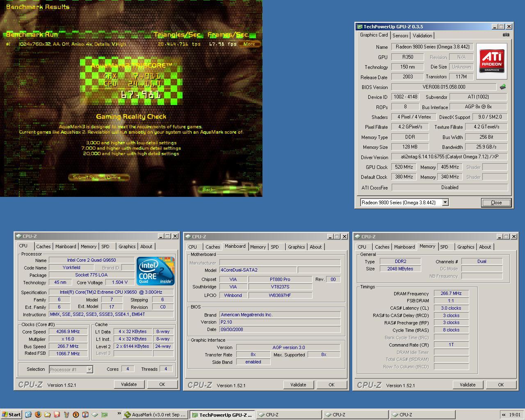Image resolution: width=525 pixels, height=420 pixels.
Task: Click the PT880 Pro chipset field
Action: tap(280, 279)
